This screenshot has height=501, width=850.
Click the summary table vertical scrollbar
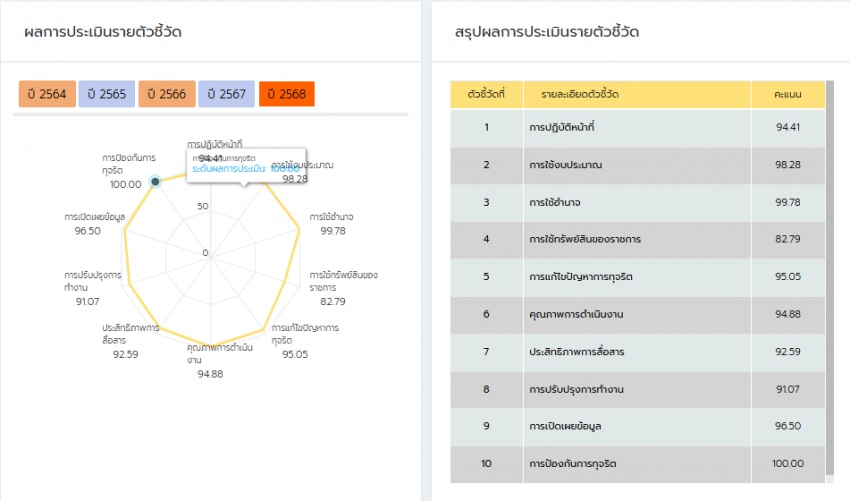coord(830,280)
